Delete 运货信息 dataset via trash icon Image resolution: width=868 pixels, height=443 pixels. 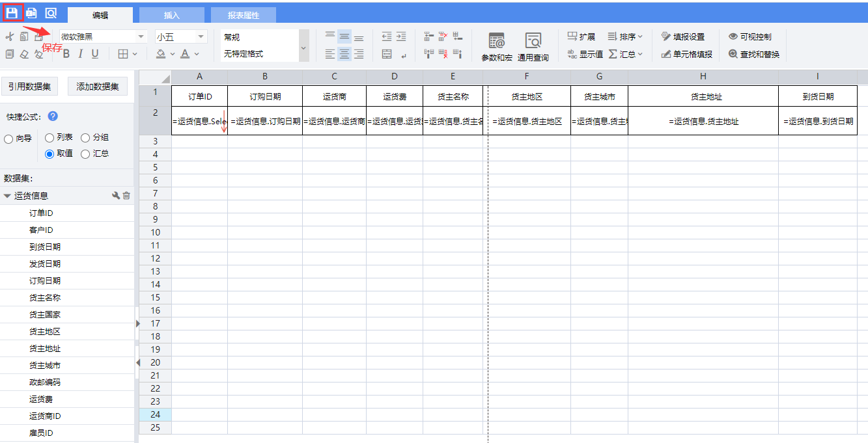point(126,195)
